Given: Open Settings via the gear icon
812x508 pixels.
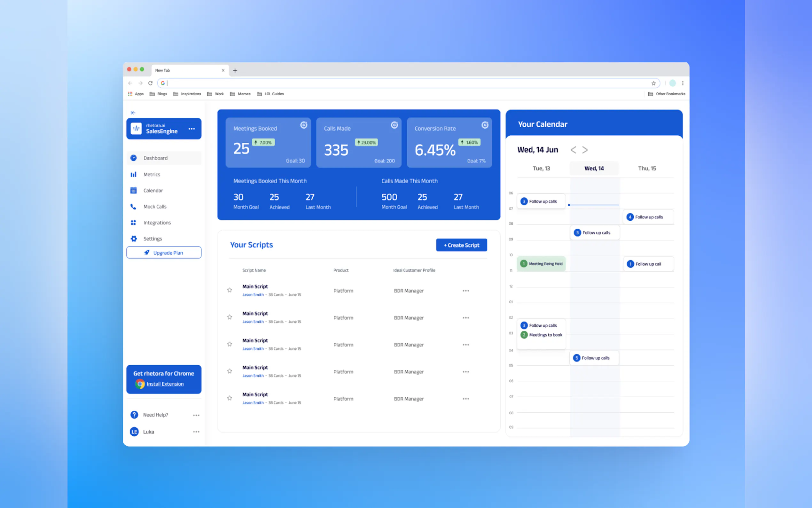Looking at the screenshot, I should click(134, 239).
